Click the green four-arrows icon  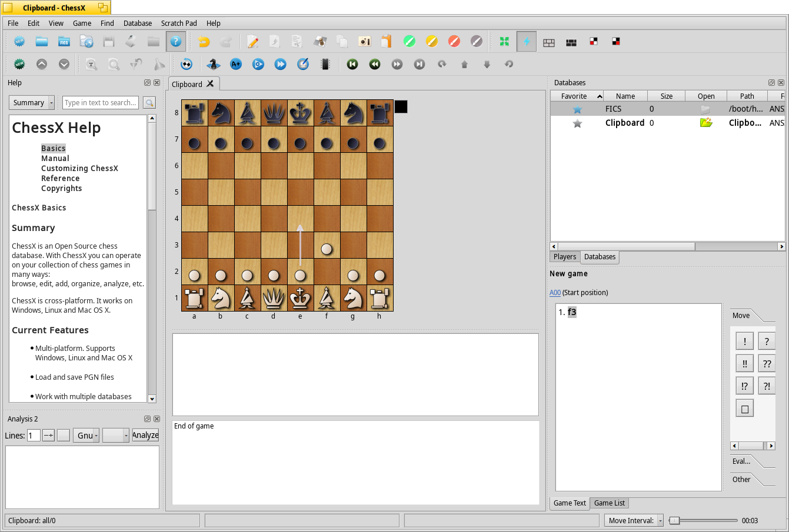click(x=504, y=42)
